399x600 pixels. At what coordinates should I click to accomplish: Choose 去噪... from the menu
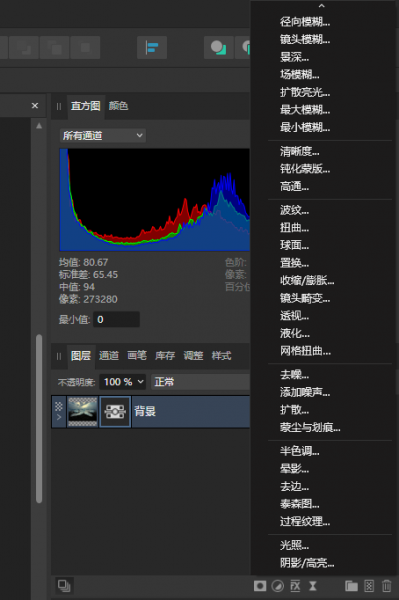(x=294, y=375)
